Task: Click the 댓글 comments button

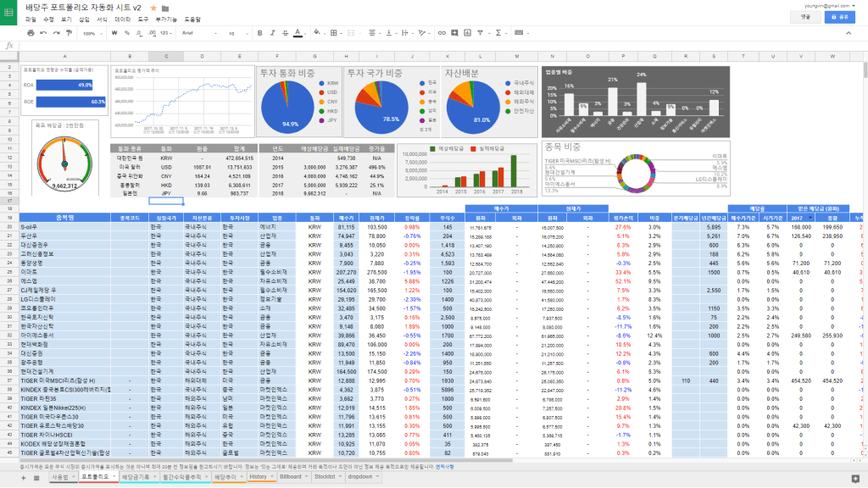Action: pyautogui.click(x=805, y=17)
